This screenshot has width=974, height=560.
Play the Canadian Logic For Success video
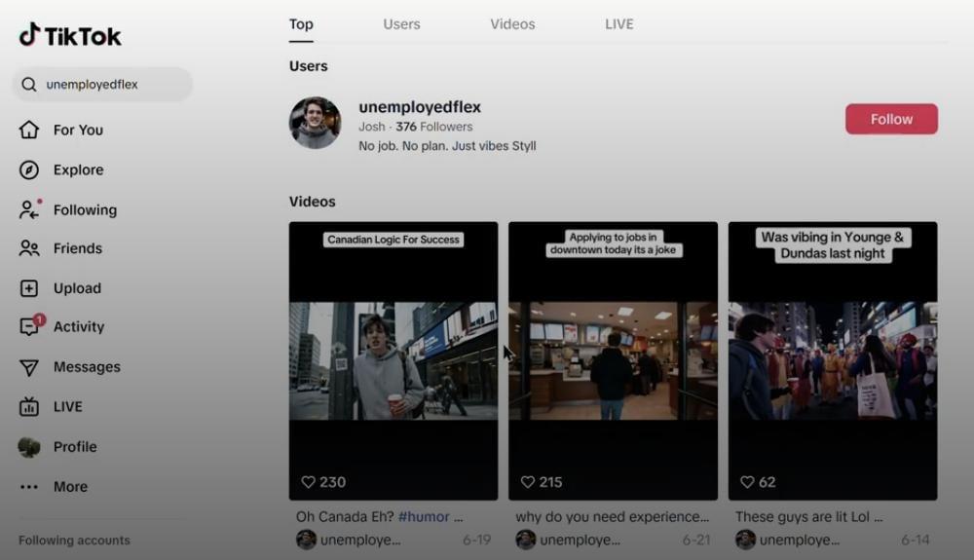393,360
